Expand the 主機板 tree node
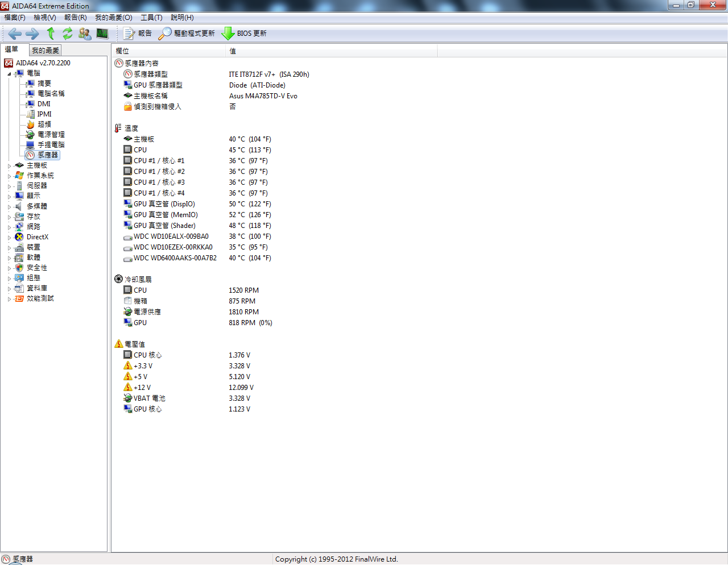Viewport: 728px width, 565px height. click(x=9, y=166)
